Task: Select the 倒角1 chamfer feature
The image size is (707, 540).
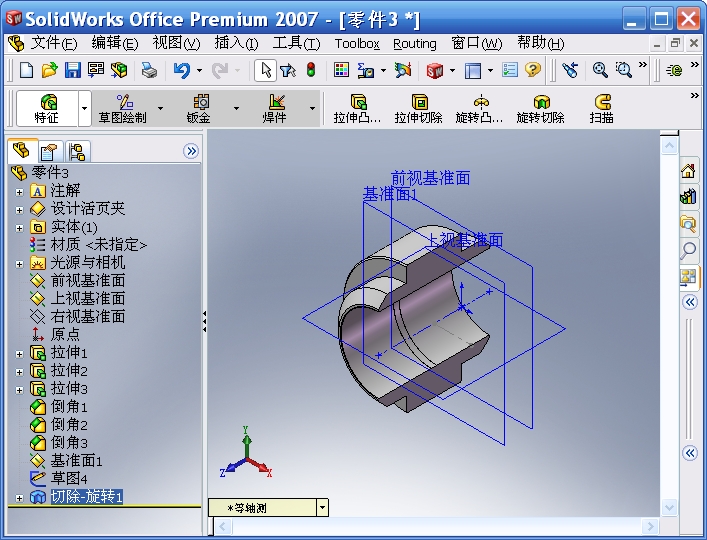Action: 69,407
